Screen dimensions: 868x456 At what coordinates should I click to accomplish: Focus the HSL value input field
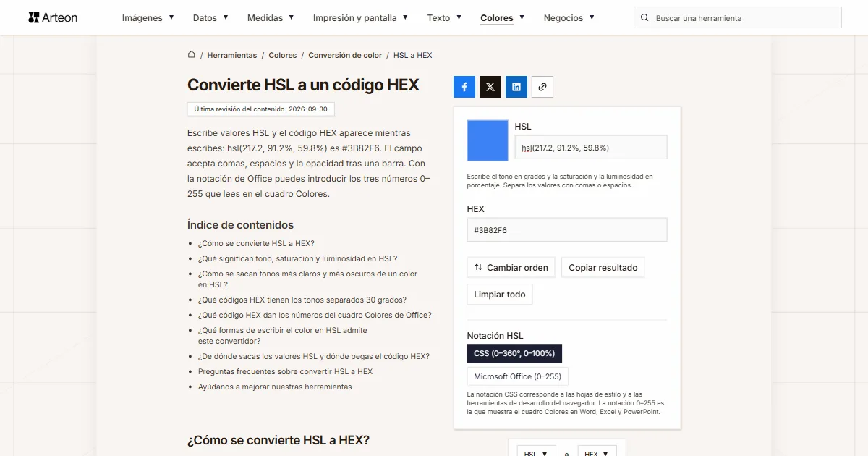click(x=591, y=148)
